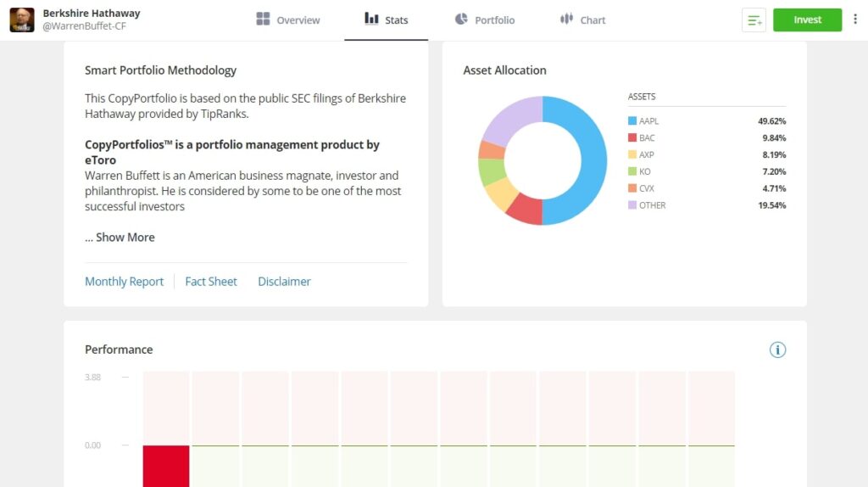
Task: Click the Portfolio pie icon
Action: pyautogui.click(x=461, y=19)
